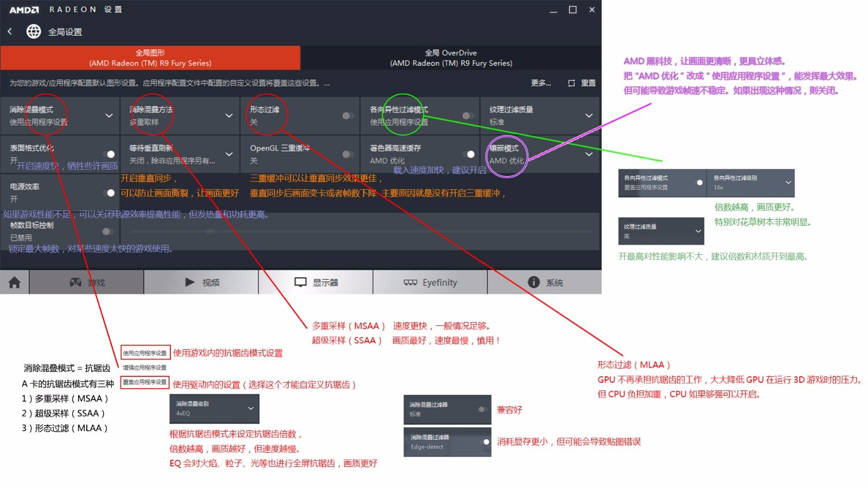
Task: Click the globe icon beside 全局设置
Action: tap(34, 31)
